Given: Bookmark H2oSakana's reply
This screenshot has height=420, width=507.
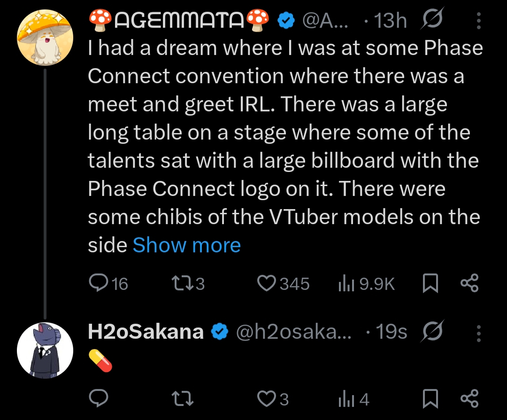Looking at the screenshot, I should pyautogui.click(x=430, y=399).
